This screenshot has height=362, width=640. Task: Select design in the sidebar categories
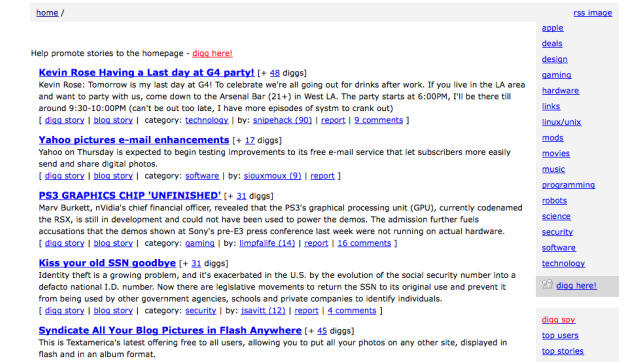(x=555, y=59)
